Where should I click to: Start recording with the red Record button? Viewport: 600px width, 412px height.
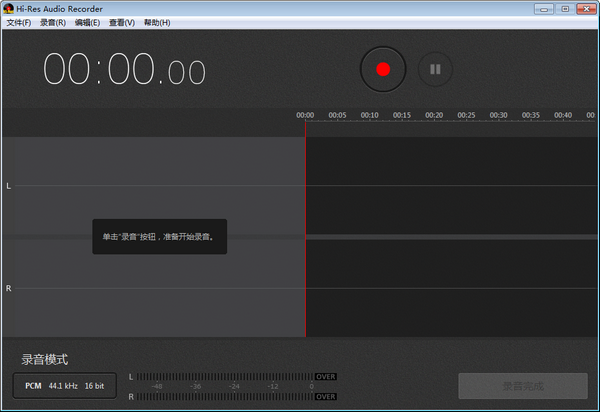[x=382, y=69]
